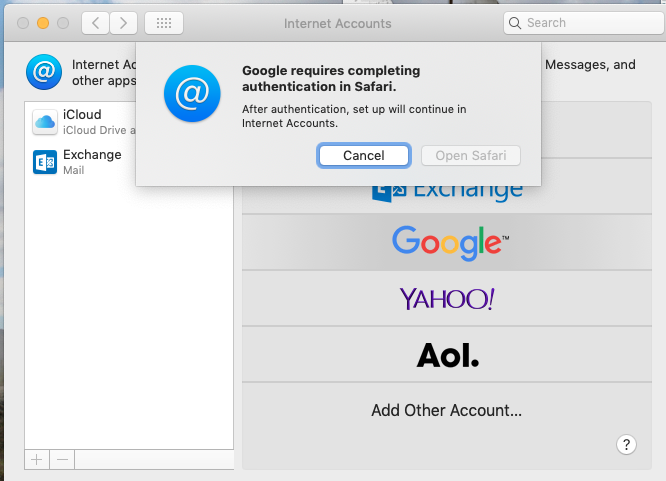Click the Internet Accounts @ header icon
Viewport: 666px width, 481px height.
coord(44,72)
